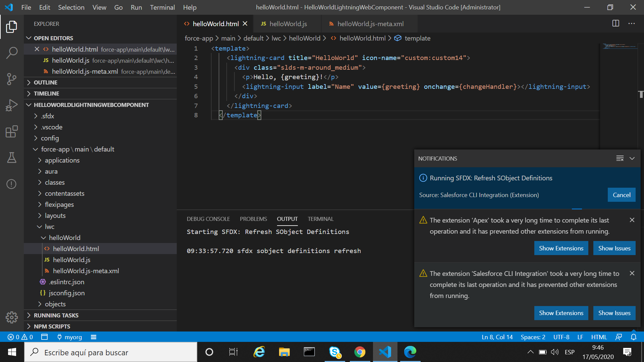Open the Search view in the Activity Bar
The image size is (644, 362).
point(12,53)
